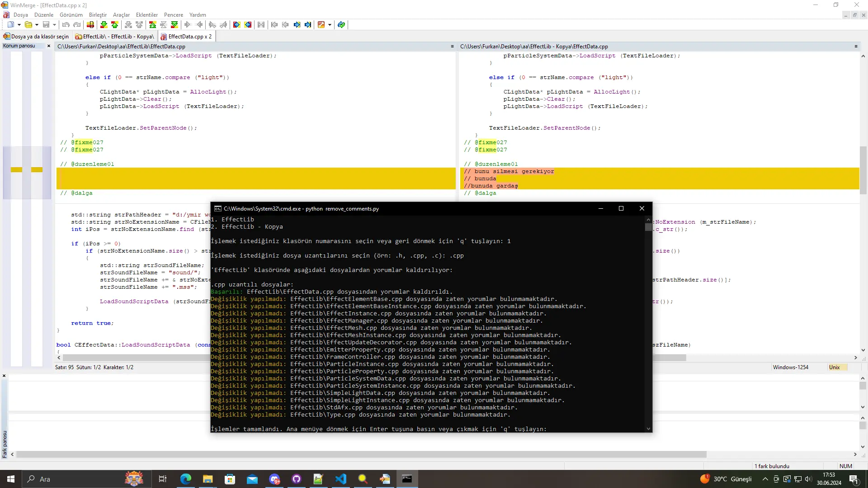Create a new blank comparison document

pos(10,25)
